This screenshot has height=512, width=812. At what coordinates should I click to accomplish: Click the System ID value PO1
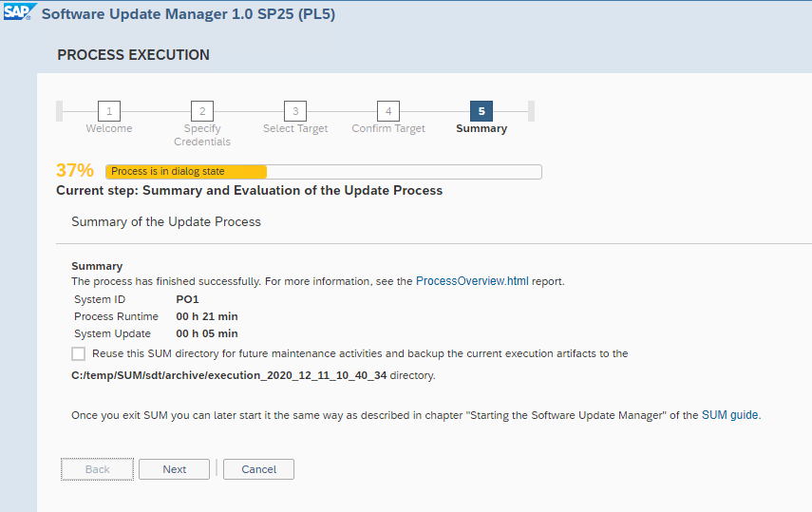coord(188,299)
